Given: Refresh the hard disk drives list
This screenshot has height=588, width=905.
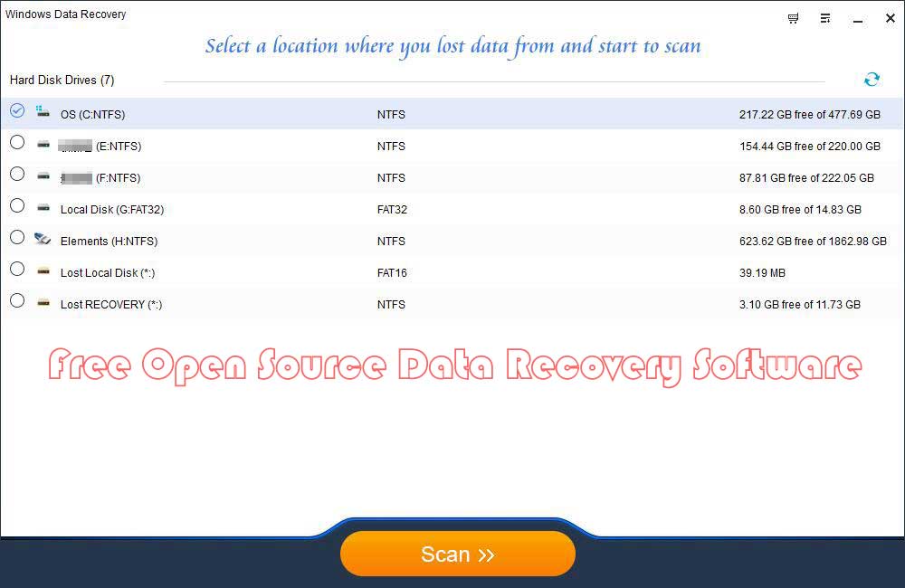Looking at the screenshot, I should 872,80.
